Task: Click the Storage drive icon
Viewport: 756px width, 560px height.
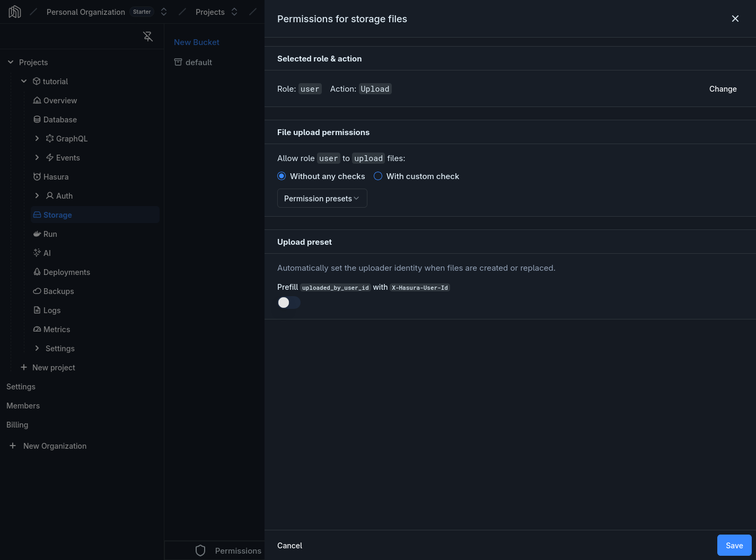Action: pyautogui.click(x=37, y=215)
